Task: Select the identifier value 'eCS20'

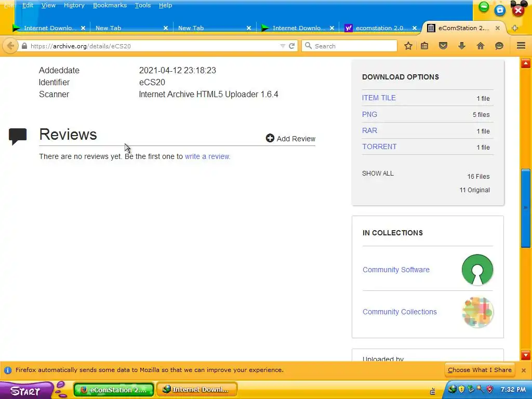Action: click(x=152, y=83)
